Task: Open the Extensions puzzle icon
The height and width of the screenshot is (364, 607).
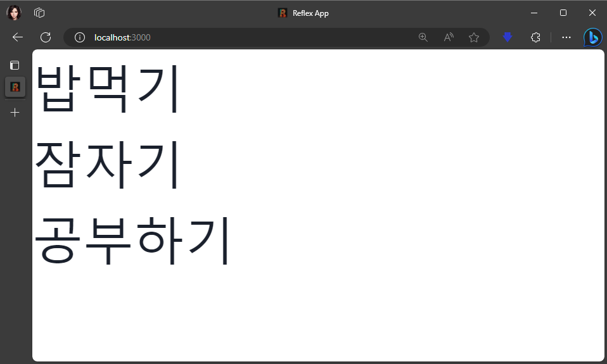Action: click(535, 37)
